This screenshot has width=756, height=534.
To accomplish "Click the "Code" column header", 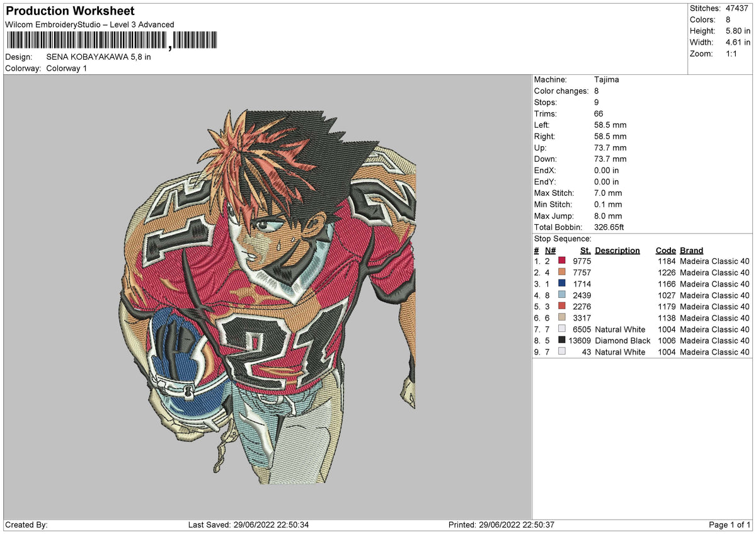I will tap(666, 251).
